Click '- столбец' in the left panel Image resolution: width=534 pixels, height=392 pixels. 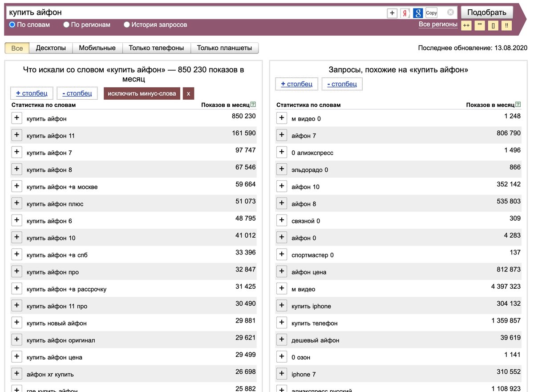(77, 93)
